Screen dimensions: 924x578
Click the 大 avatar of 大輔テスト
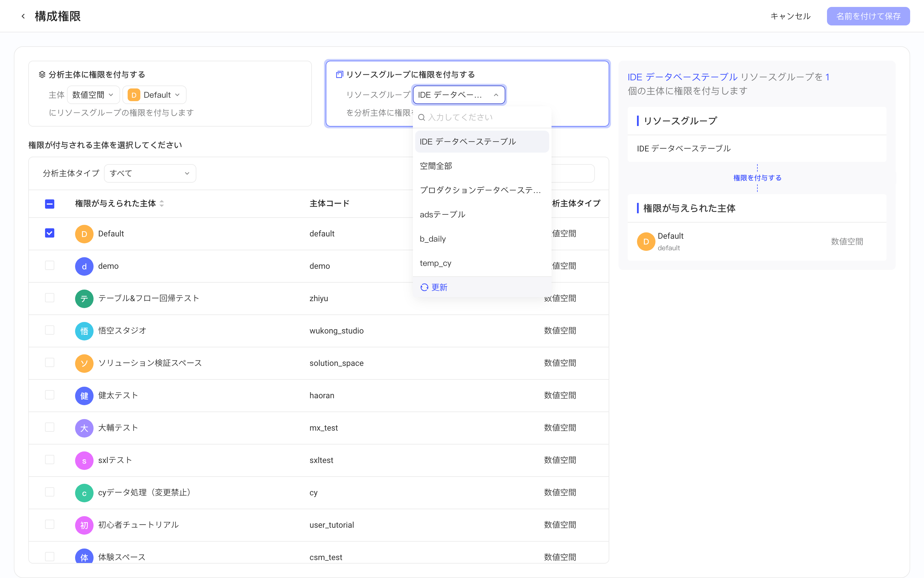coord(84,428)
